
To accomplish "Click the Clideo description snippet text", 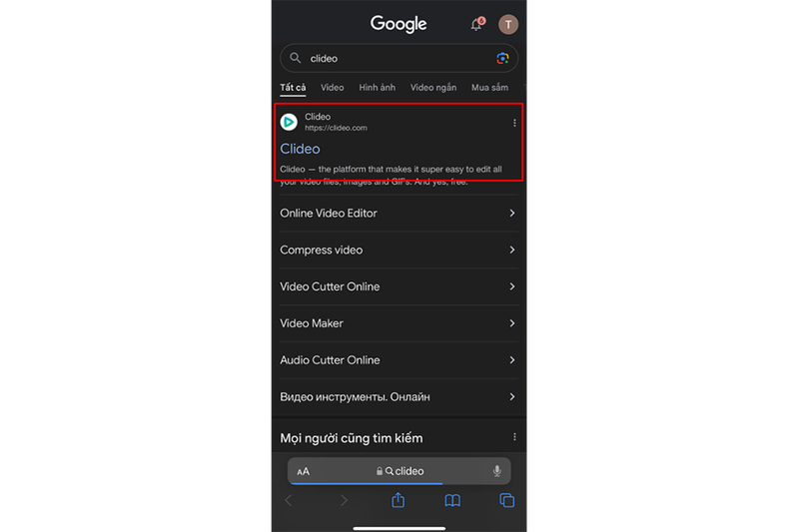I will pyautogui.click(x=391, y=175).
